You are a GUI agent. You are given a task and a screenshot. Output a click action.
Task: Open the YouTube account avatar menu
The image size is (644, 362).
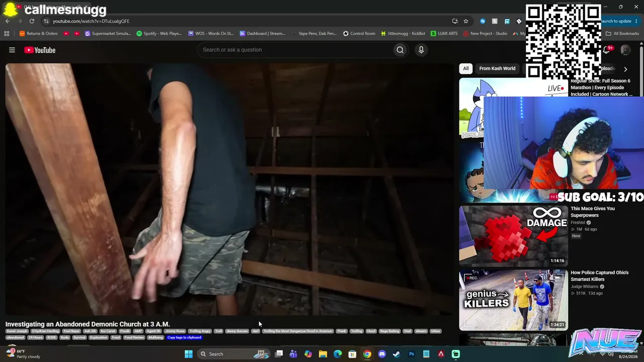625,50
